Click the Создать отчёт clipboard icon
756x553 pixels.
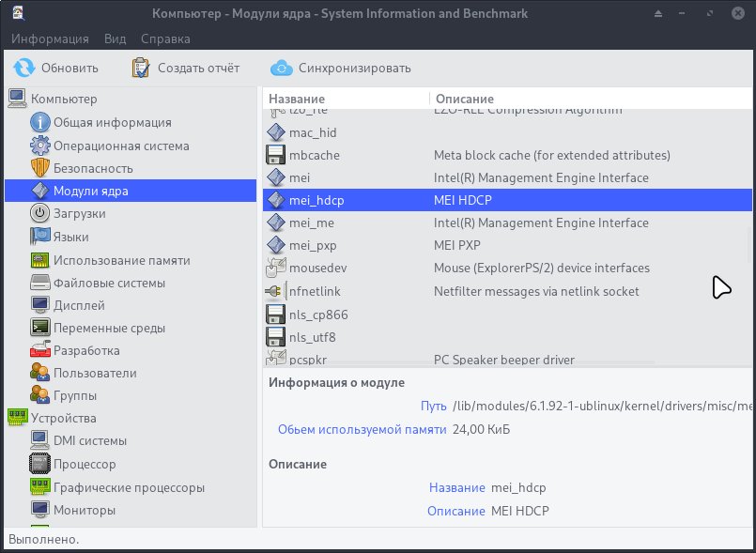(141, 68)
